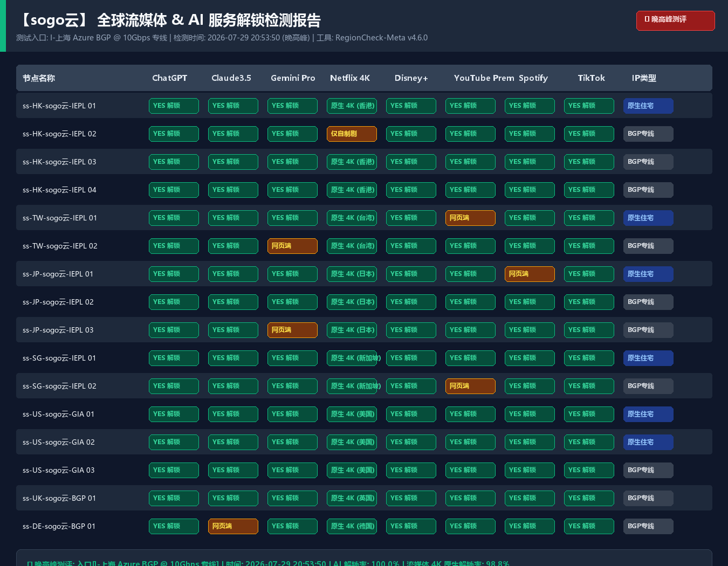The width and height of the screenshot is (728, 566).
Task: Select node ss-HK-sogo云-IEPL 04
Action: (59, 190)
